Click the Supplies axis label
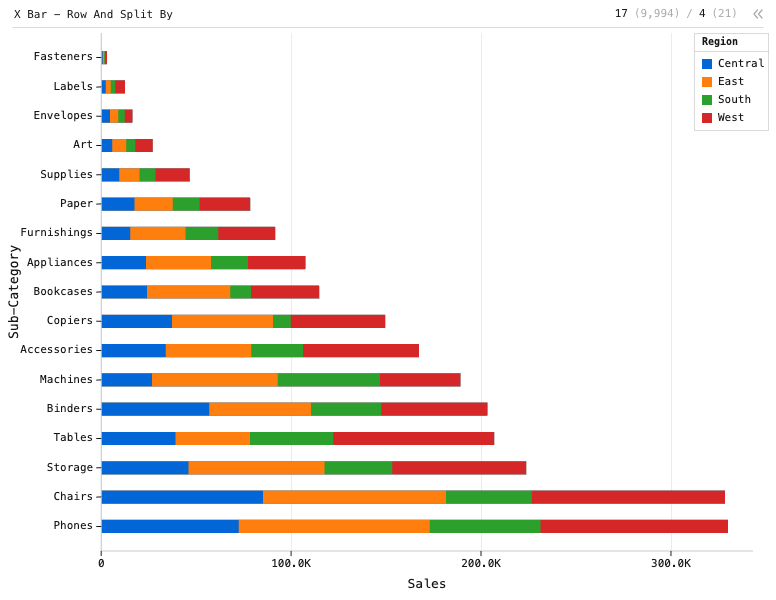The height and width of the screenshot is (600, 776). [66, 174]
